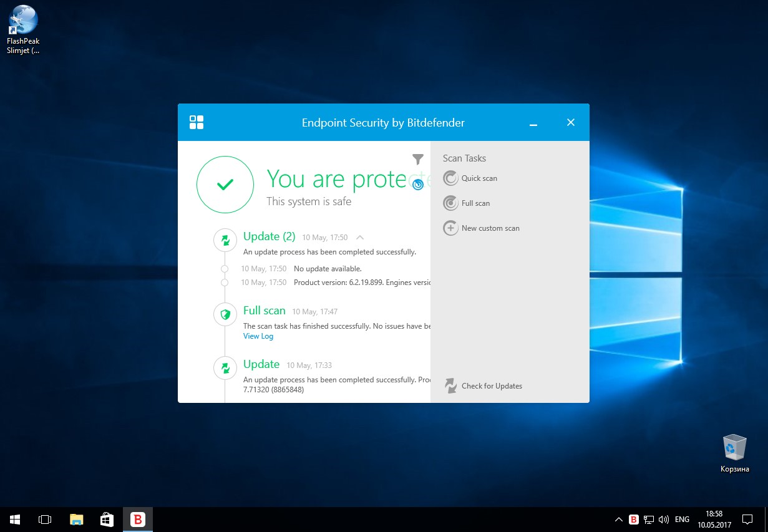The height and width of the screenshot is (532, 768).
Task: Click the filter funnel icon
Action: coord(417,160)
